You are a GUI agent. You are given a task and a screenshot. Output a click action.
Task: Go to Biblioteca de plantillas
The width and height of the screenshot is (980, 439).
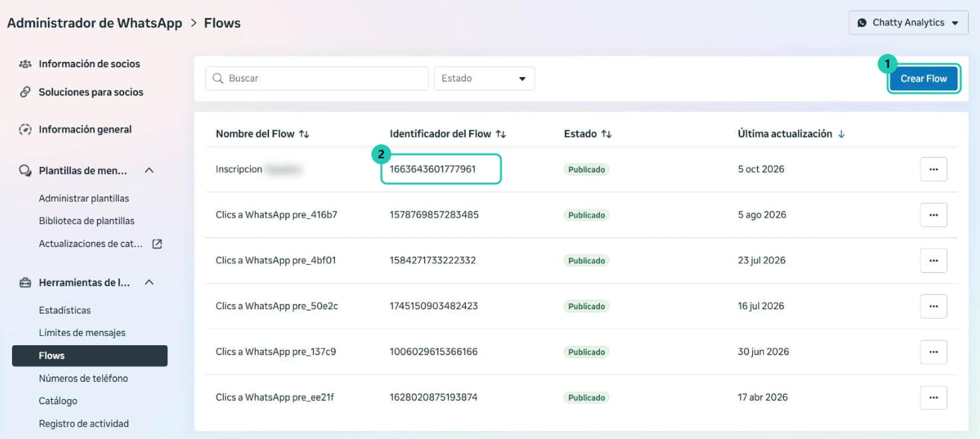tap(86, 221)
